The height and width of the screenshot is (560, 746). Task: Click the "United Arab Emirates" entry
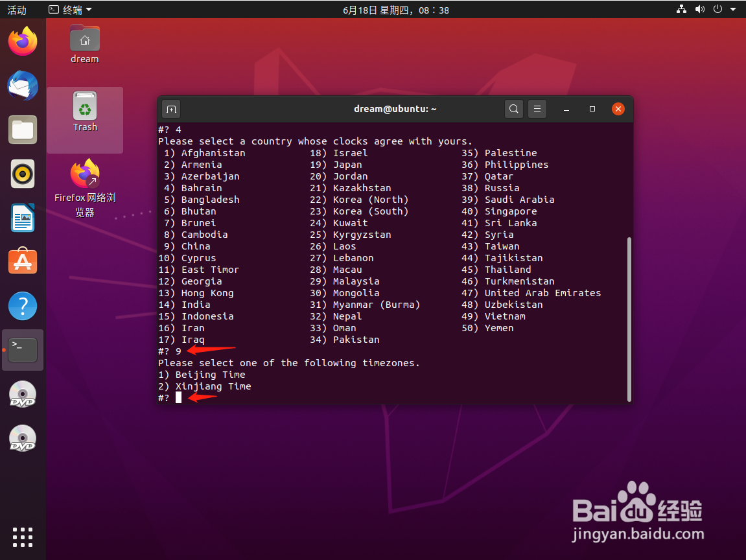[543, 293]
